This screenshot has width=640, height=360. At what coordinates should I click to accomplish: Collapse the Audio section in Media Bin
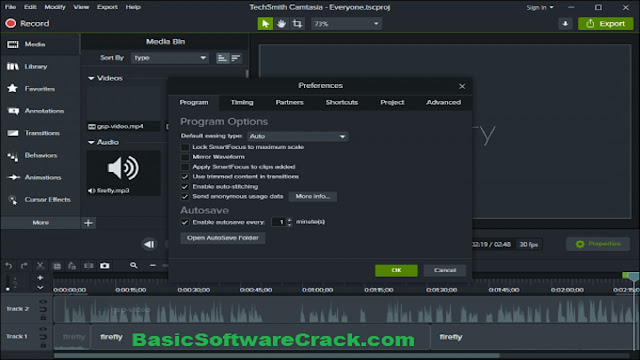91,142
